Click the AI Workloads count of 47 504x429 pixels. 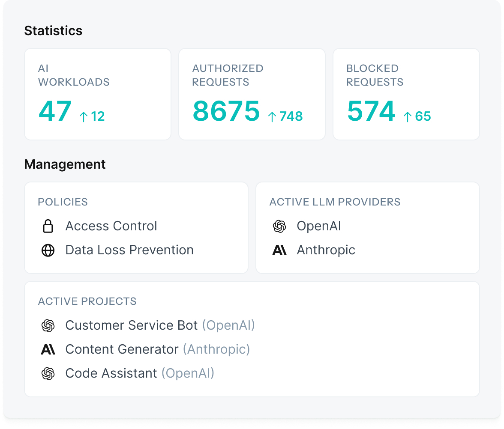pyautogui.click(x=55, y=111)
